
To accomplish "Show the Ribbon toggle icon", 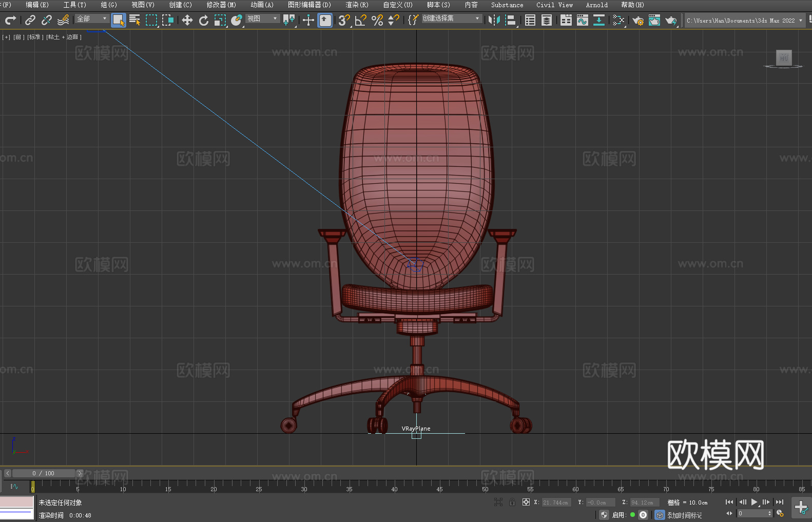I will (566, 20).
